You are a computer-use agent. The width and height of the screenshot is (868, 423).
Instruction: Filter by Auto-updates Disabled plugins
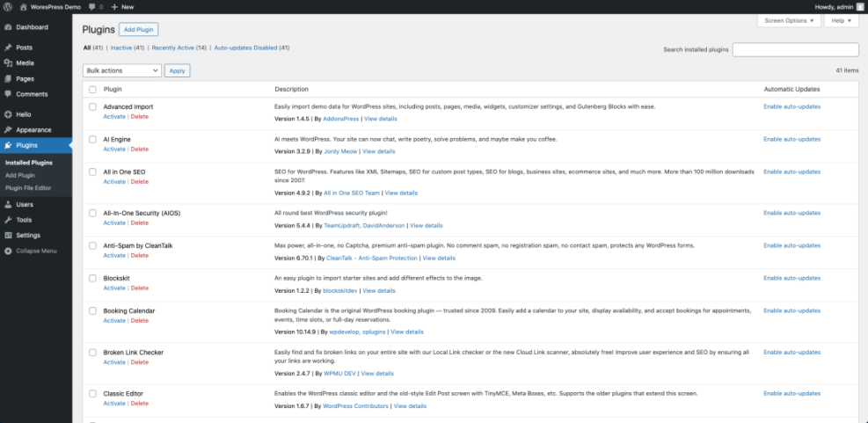[245, 48]
